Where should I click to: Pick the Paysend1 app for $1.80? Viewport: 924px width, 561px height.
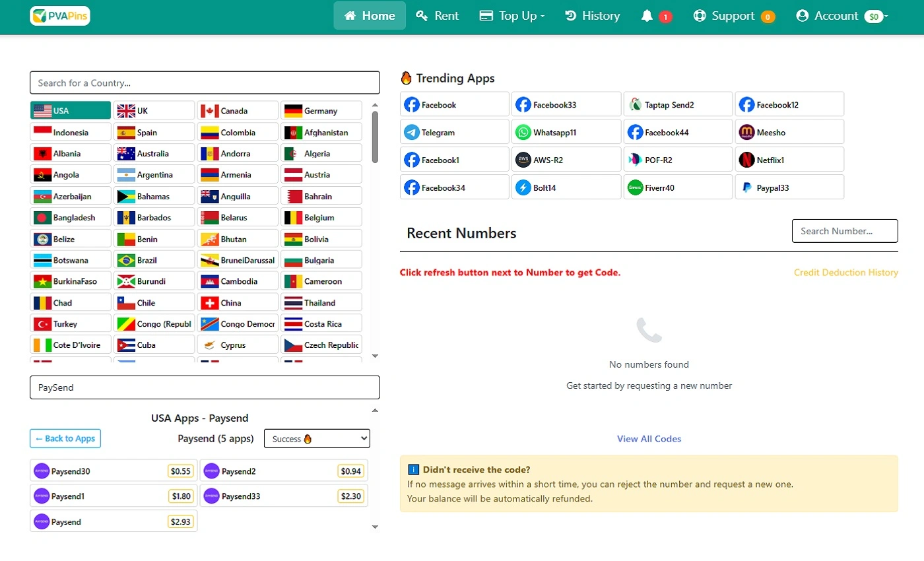coord(114,496)
